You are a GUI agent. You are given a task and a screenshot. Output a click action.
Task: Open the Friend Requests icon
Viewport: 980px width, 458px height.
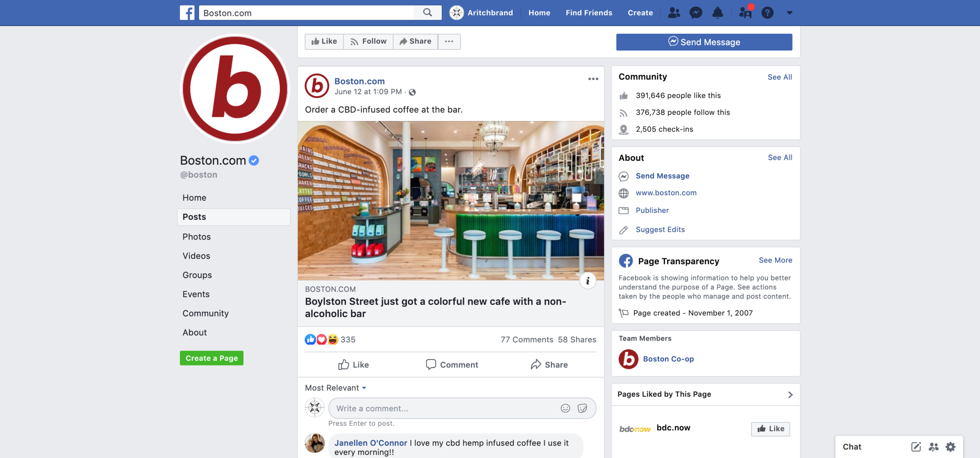point(674,13)
